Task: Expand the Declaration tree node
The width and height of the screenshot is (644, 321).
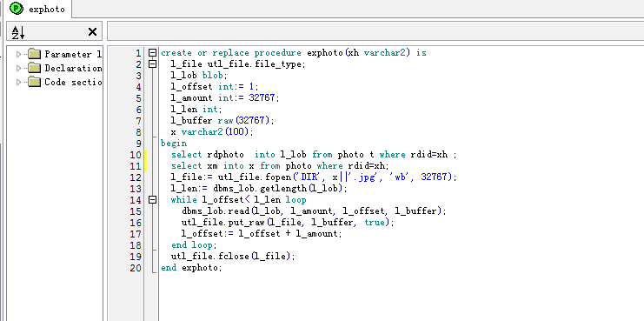Action: point(18,68)
